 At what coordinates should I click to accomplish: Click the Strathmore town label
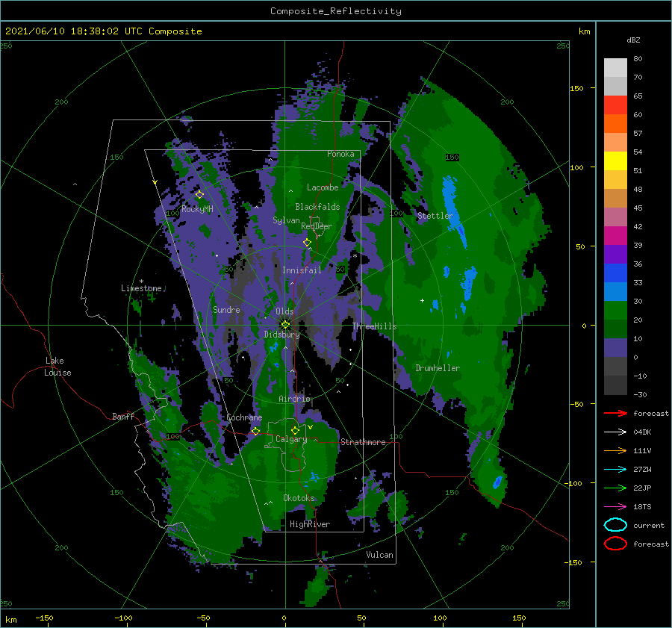363,442
